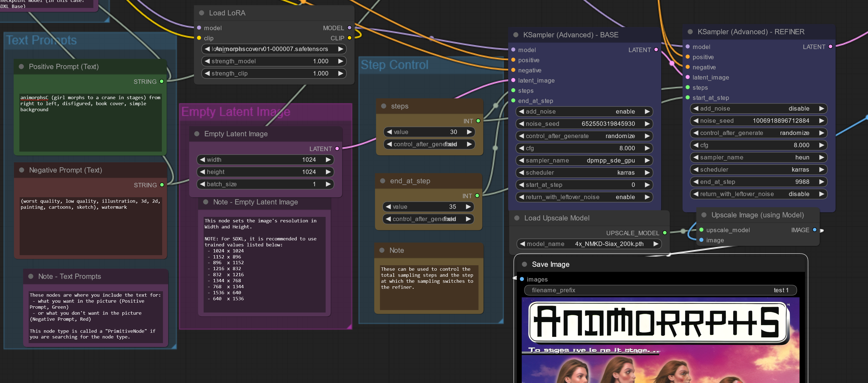Click collapse dot on KSampler BASE node
The width and height of the screenshot is (868, 383).
(x=516, y=35)
